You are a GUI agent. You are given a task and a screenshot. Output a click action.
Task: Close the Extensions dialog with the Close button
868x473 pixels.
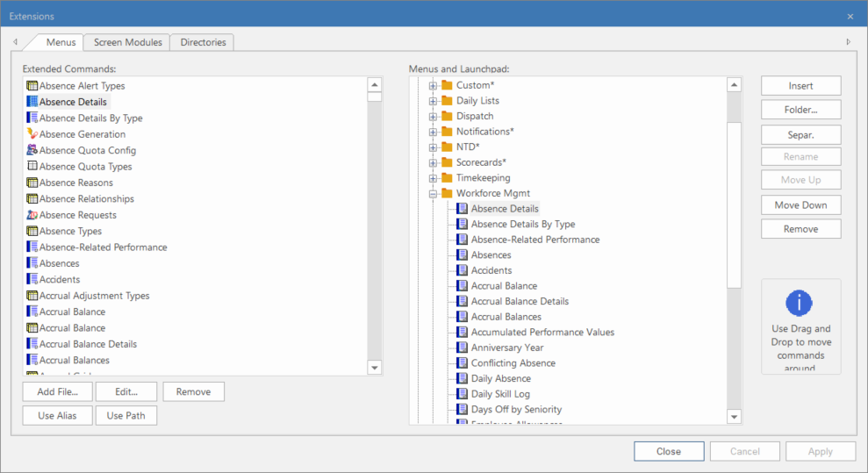pos(669,451)
